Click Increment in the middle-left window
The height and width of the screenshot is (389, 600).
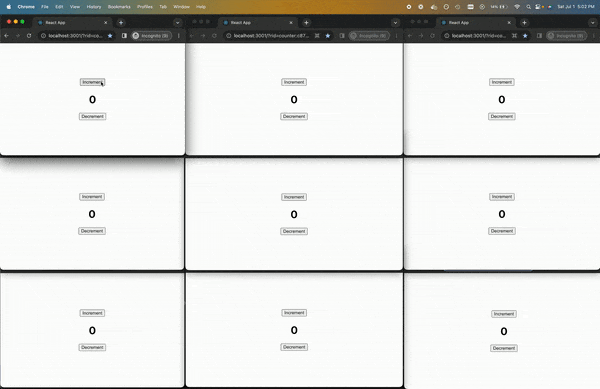click(92, 197)
